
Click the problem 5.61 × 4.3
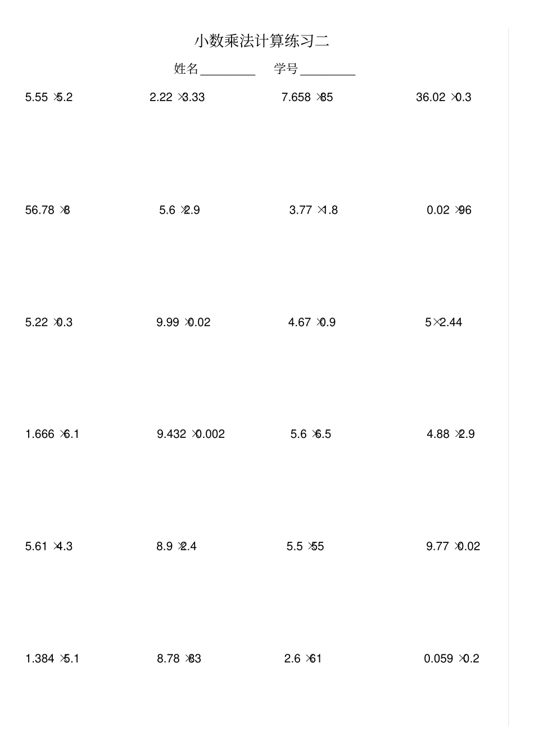pyautogui.click(x=49, y=546)
